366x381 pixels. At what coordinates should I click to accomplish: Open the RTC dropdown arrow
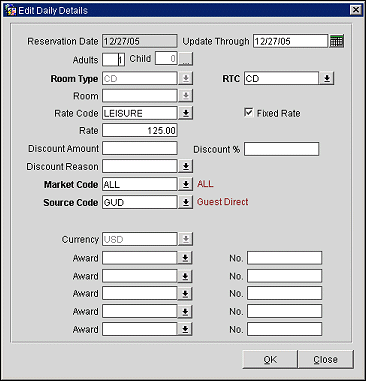coord(327,78)
